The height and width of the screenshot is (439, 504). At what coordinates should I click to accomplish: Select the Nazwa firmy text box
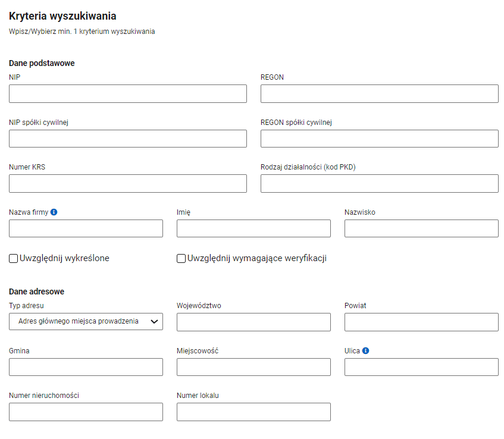tap(86, 229)
